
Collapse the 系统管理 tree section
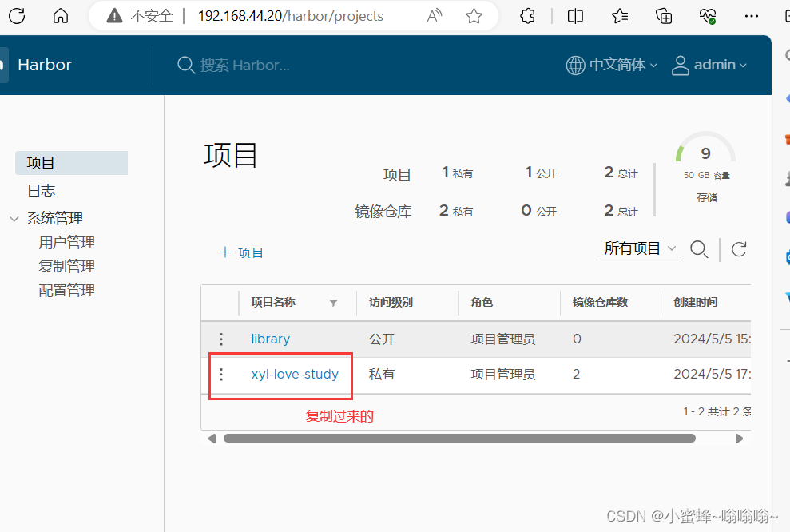[14, 219]
